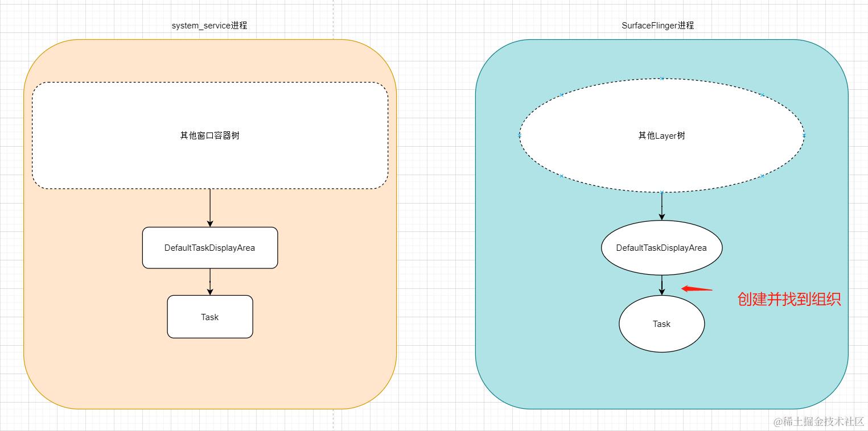Click the dashed 其他窗口容器树 rectangle
Image resolution: width=868 pixels, height=431 pixels.
pos(209,135)
